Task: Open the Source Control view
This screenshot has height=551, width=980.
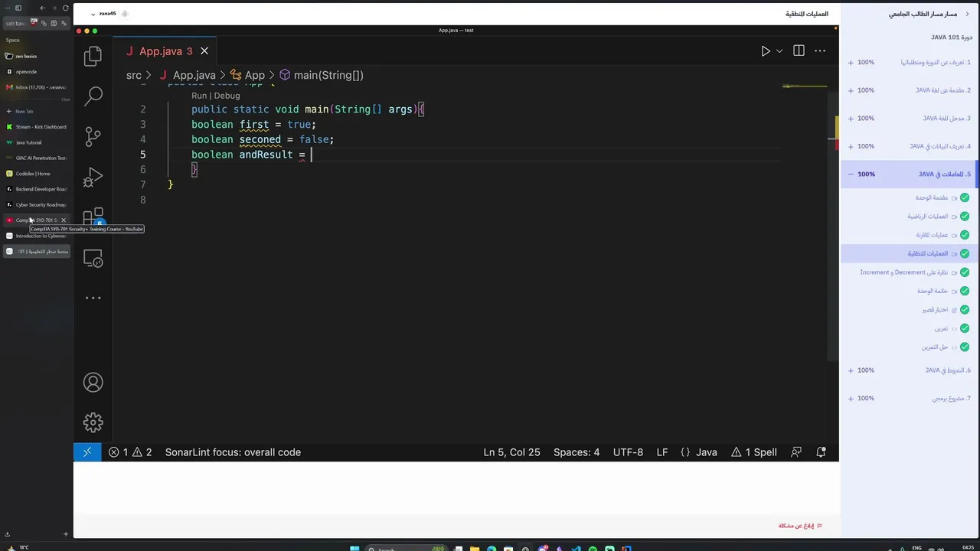Action: 93,136
